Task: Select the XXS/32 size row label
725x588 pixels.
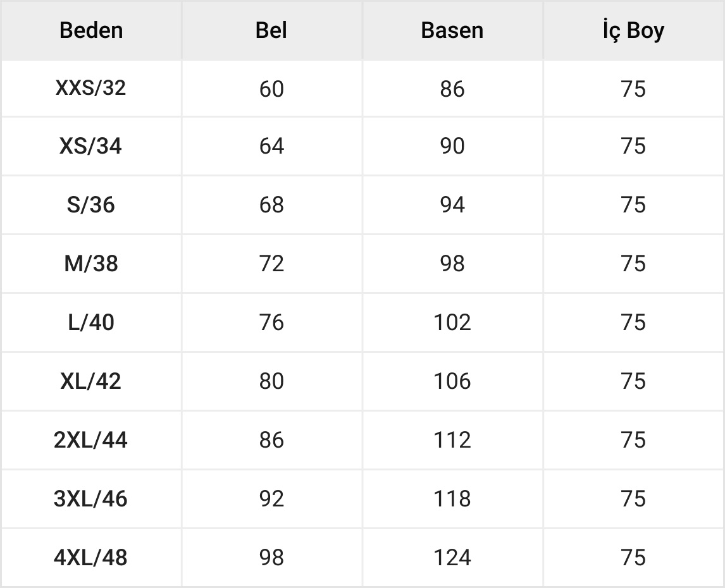Action: [x=90, y=88]
